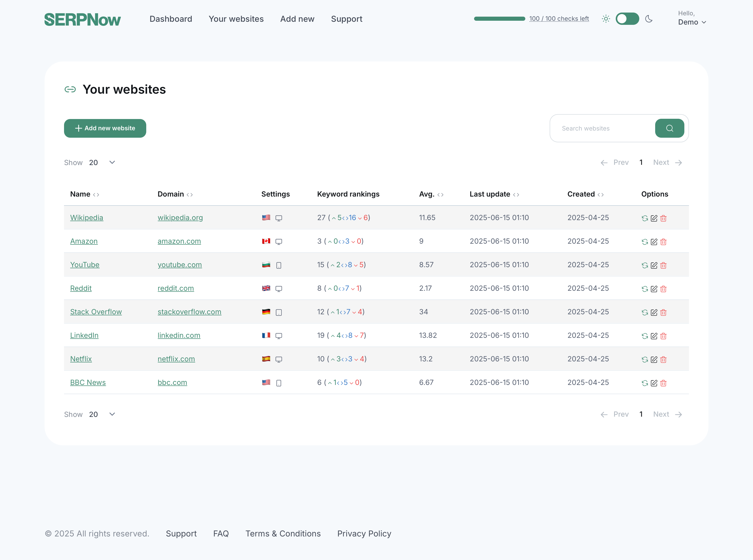Open the top Show 20 dropdown

(102, 162)
